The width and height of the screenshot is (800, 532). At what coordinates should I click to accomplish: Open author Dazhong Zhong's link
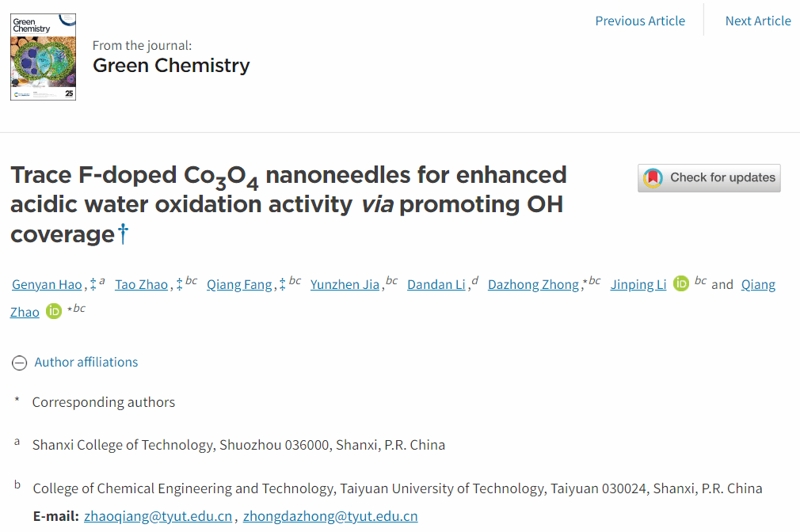[533, 285]
